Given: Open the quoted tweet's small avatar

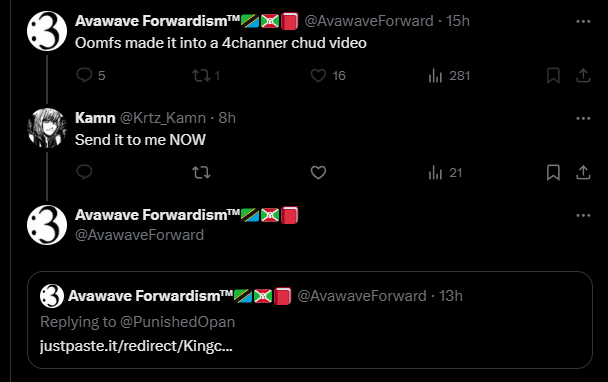Looking at the screenshot, I should pos(52,296).
